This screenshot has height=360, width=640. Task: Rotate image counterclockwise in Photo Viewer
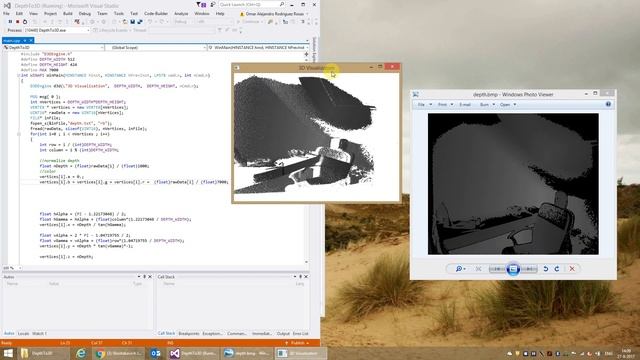click(546, 269)
